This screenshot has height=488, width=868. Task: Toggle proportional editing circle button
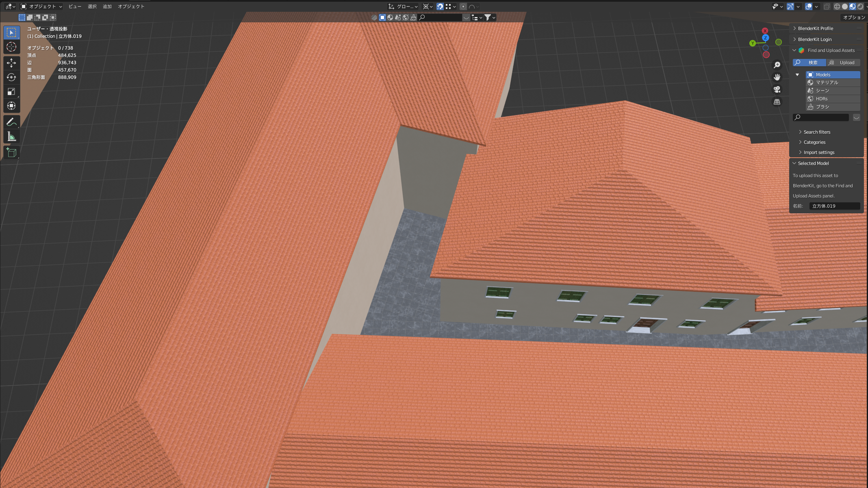pyautogui.click(x=463, y=7)
